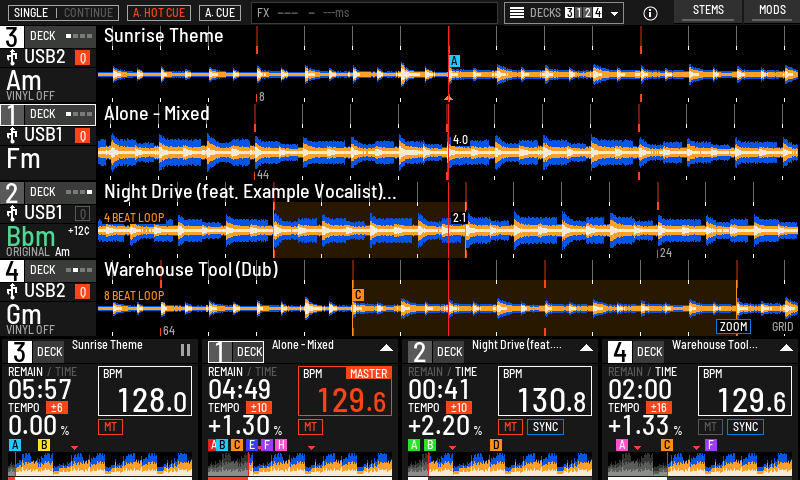Toggle MT master tempo on deck 3
The height and width of the screenshot is (480, 800).
pyautogui.click(x=110, y=427)
